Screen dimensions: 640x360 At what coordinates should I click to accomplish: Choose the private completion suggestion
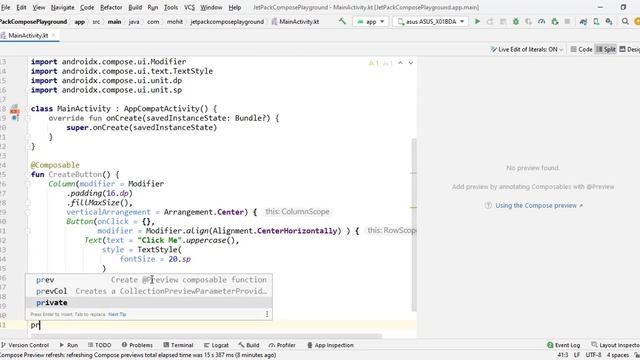pyautogui.click(x=149, y=302)
